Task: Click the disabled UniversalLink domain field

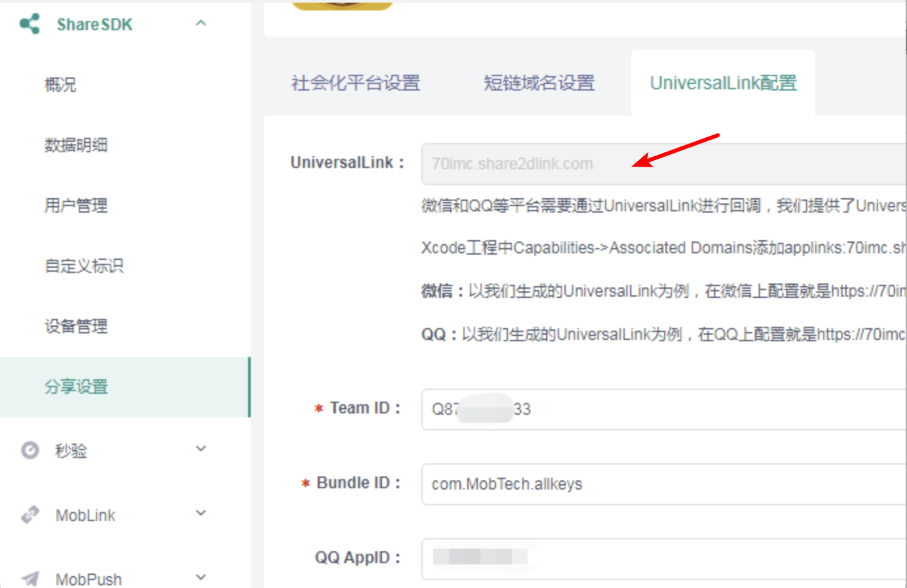Action: click(664, 164)
